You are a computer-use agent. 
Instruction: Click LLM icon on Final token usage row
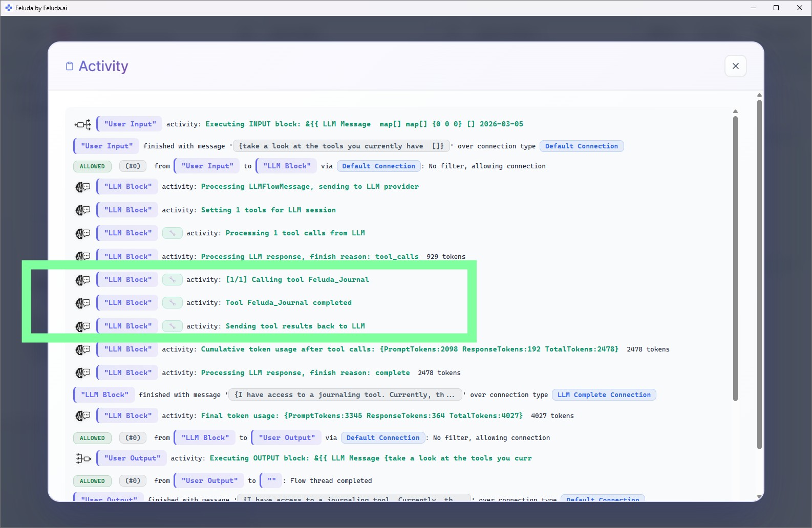[83, 416]
